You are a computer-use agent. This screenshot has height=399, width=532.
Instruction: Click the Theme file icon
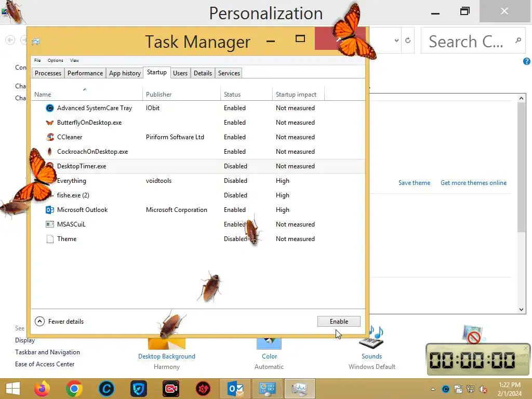[50, 239]
